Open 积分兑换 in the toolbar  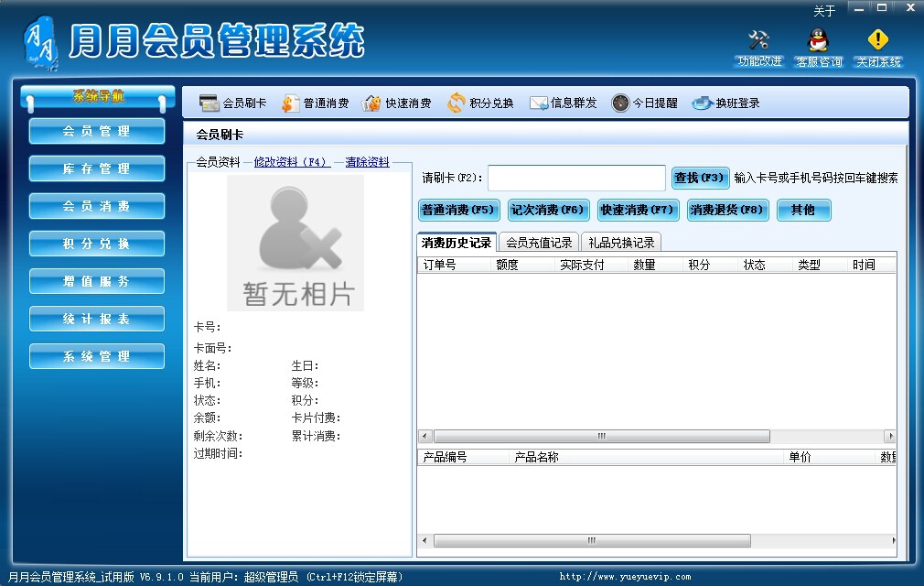coord(456,103)
